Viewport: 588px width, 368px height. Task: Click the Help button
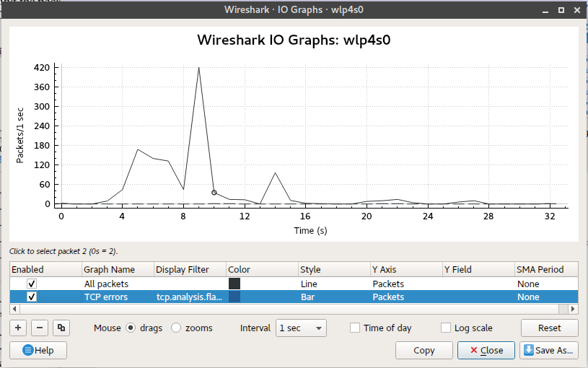click(39, 350)
